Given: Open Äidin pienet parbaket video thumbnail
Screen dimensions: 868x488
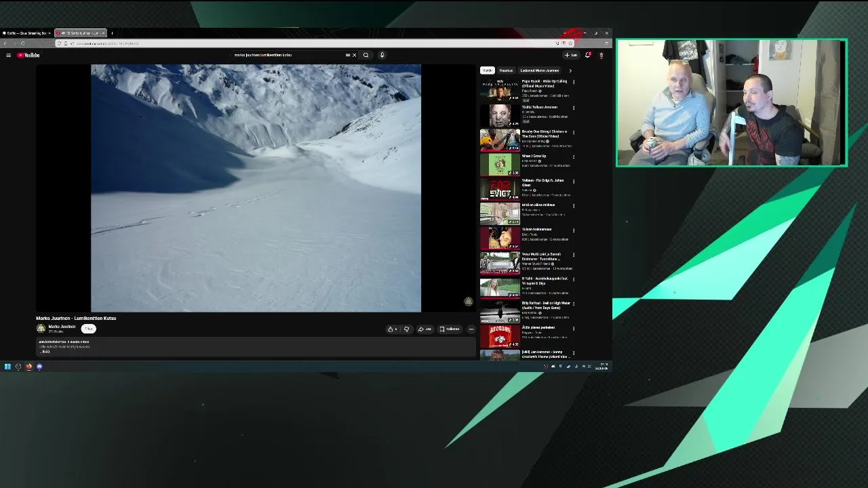Looking at the screenshot, I should pos(500,336).
